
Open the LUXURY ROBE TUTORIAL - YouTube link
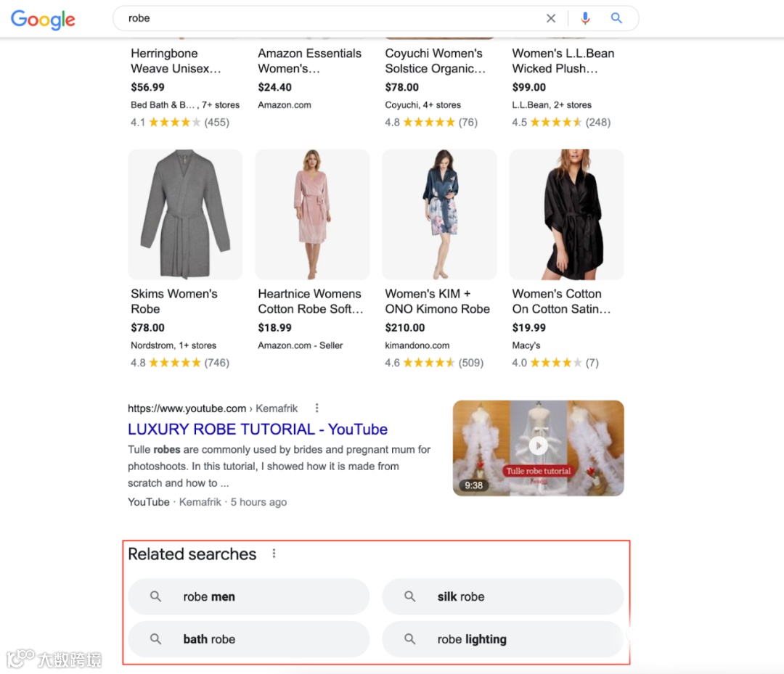click(x=257, y=429)
